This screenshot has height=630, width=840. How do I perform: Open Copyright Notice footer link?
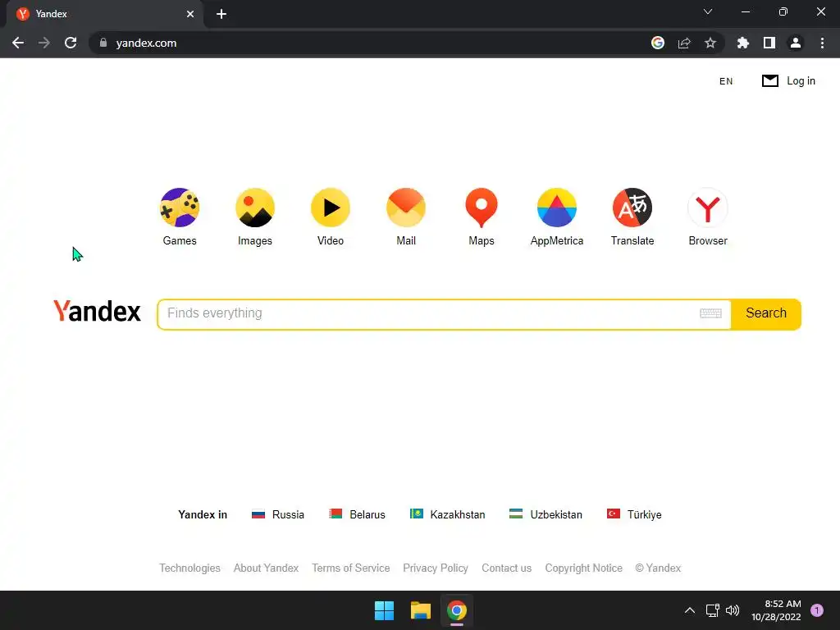pyautogui.click(x=583, y=568)
